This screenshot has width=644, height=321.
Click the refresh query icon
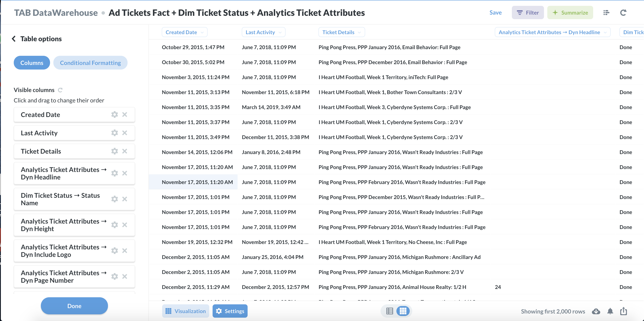point(623,13)
